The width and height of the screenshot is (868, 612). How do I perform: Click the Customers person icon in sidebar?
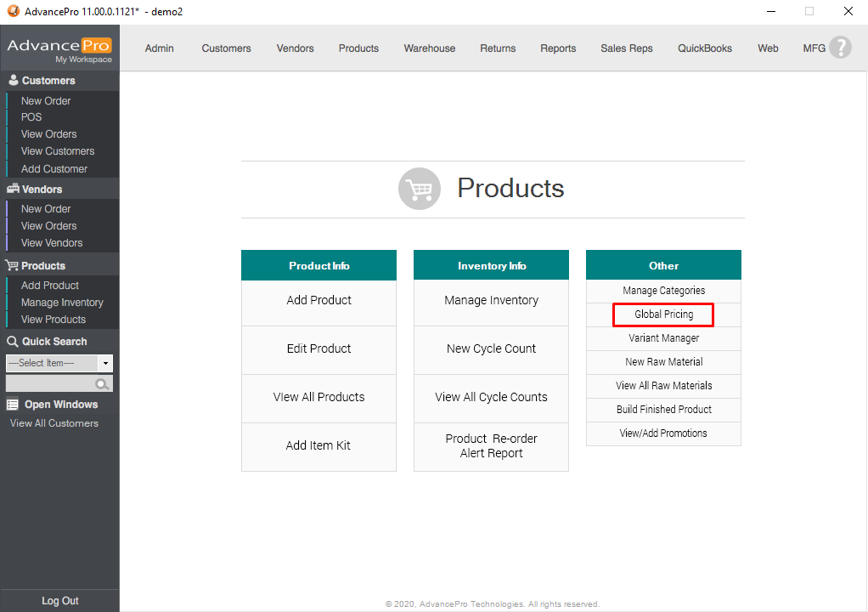[13, 81]
